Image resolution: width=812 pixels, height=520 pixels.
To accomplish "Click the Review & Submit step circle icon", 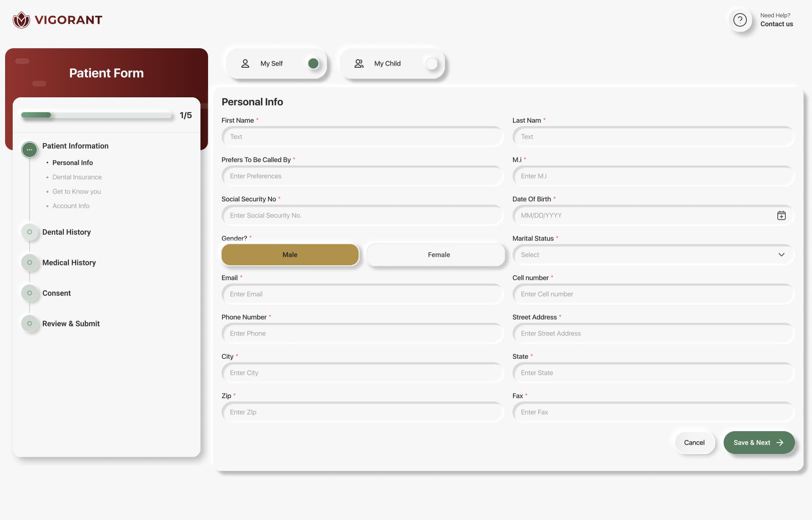I will [x=30, y=323].
